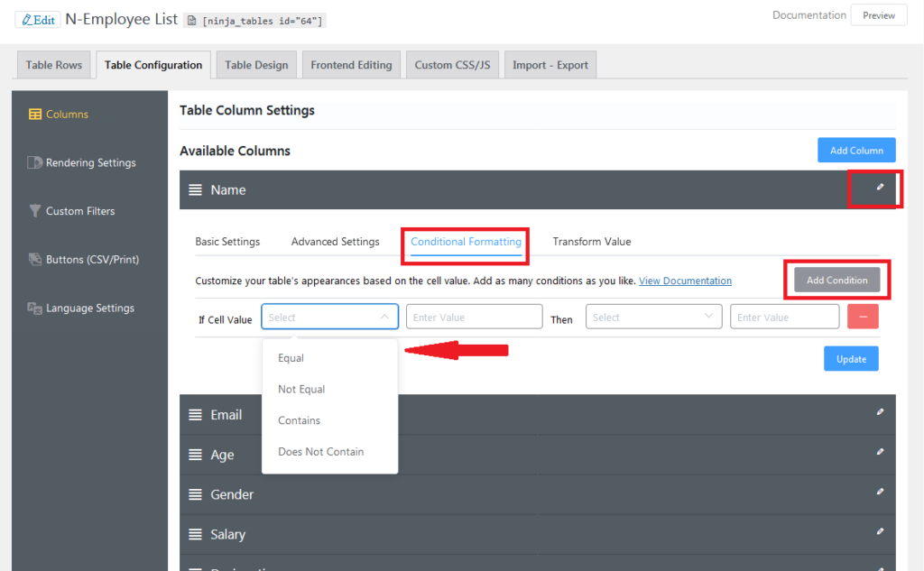The image size is (924, 571).
Task: Open Buttons (CSV/Print) settings
Action: [88, 259]
